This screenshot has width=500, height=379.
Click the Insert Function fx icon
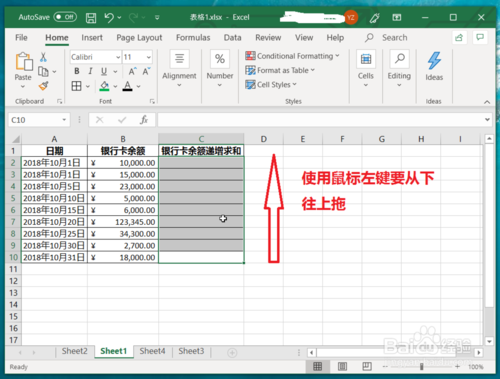(144, 120)
